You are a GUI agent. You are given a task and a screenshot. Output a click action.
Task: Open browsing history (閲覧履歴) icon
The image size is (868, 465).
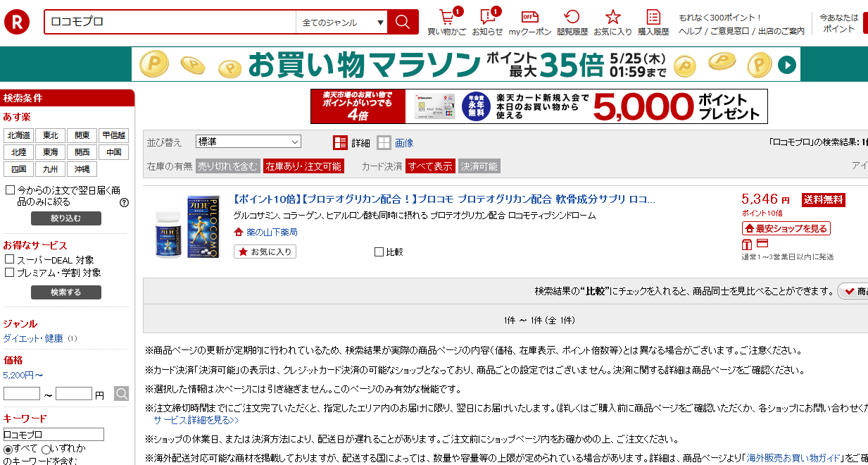(x=572, y=18)
